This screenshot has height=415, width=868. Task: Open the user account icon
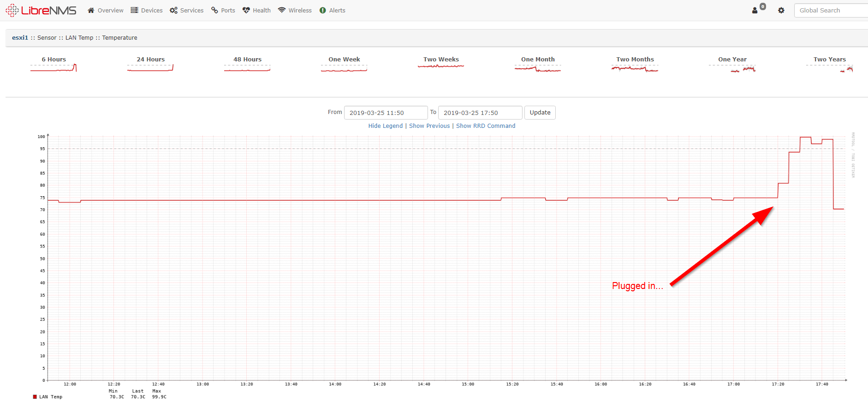755,11
